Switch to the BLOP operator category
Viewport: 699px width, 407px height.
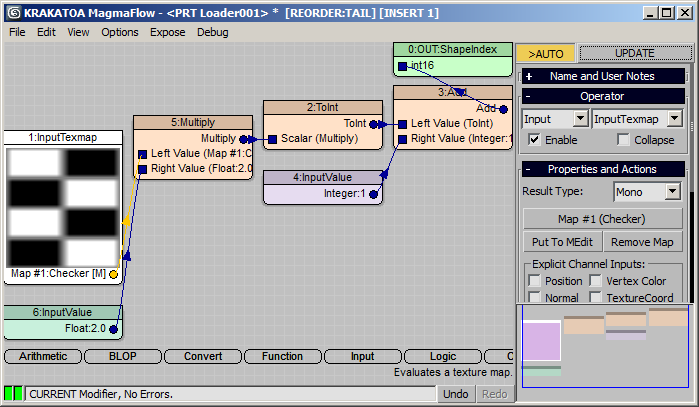click(x=123, y=356)
